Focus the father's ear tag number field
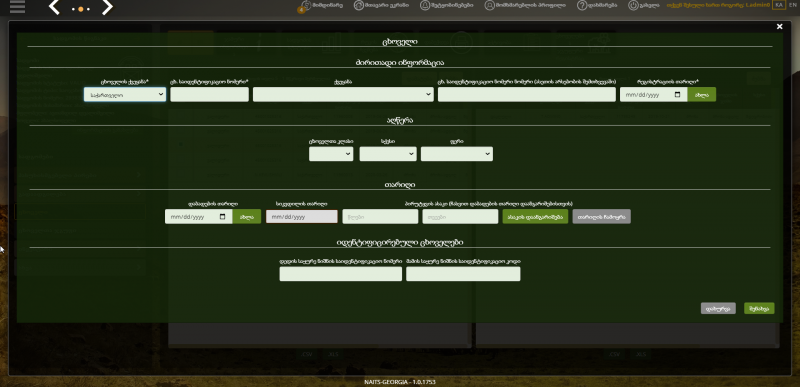This screenshot has width=800, height=387. [463, 274]
